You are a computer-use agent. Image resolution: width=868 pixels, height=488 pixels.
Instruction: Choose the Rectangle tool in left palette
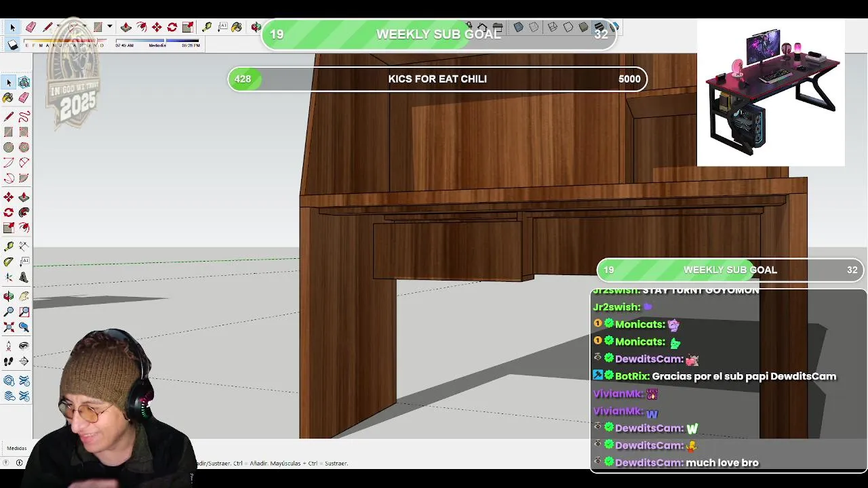coord(9,132)
